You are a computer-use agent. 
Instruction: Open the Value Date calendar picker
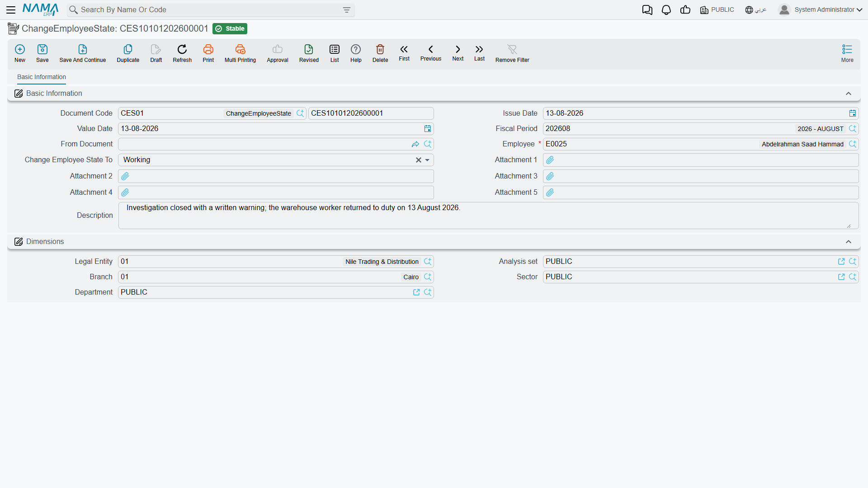[428, 129]
